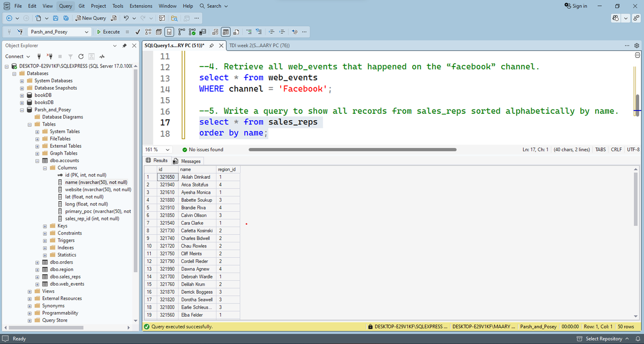Click the Uncomment selected lines icon

point(259,32)
